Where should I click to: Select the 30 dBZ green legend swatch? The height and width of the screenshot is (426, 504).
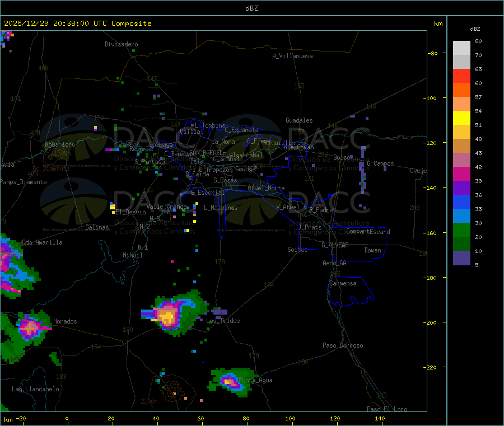[x=461, y=230]
